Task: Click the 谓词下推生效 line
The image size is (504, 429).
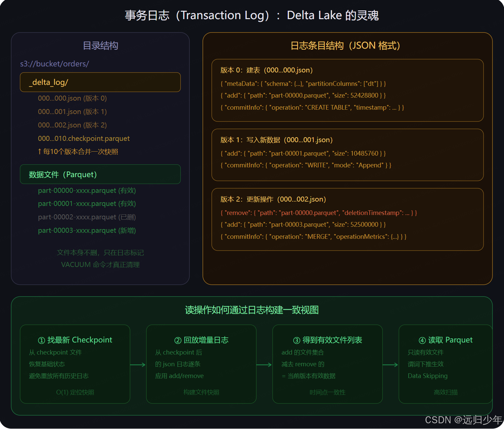Action: point(426,364)
